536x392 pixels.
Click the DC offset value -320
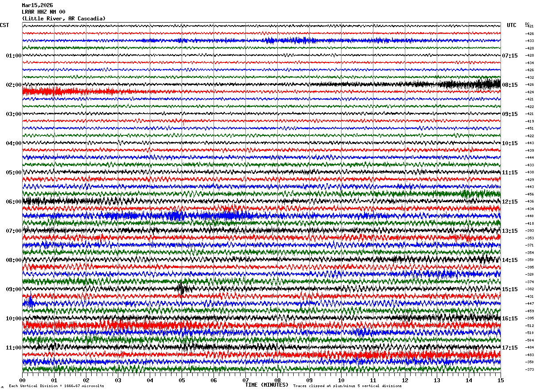click(x=530, y=274)
